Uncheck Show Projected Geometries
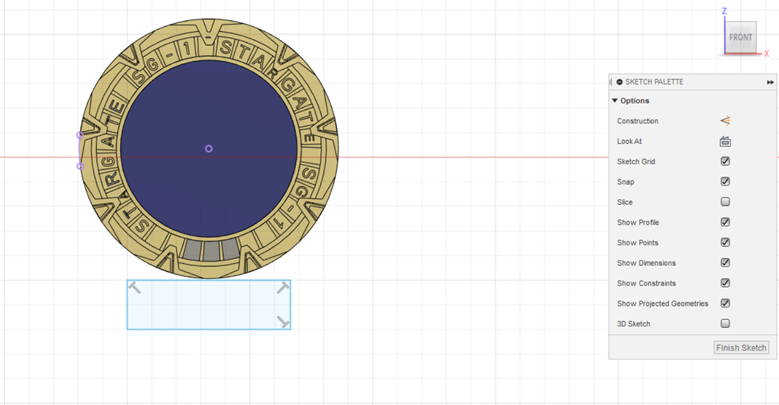This screenshot has width=779, height=405. pyautogui.click(x=725, y=303)
